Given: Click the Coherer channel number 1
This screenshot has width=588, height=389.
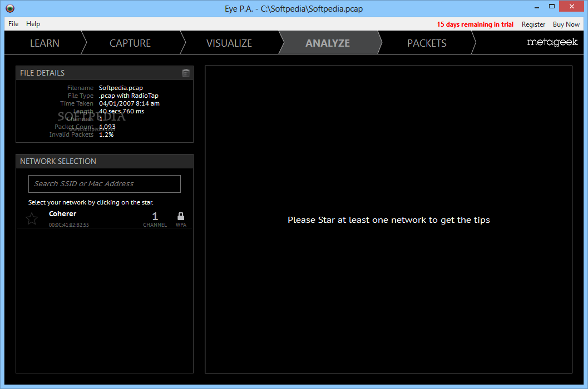Looking at the screenshot, I should [155, 216].
